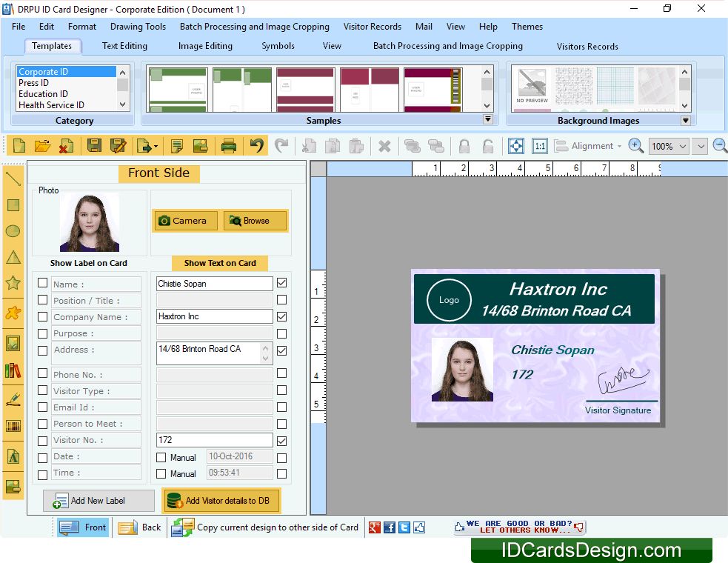Image resolution: width=728 pixels, height=563 pixels.
Task: Click Background Images scroll down arrow
Action: 685,105
